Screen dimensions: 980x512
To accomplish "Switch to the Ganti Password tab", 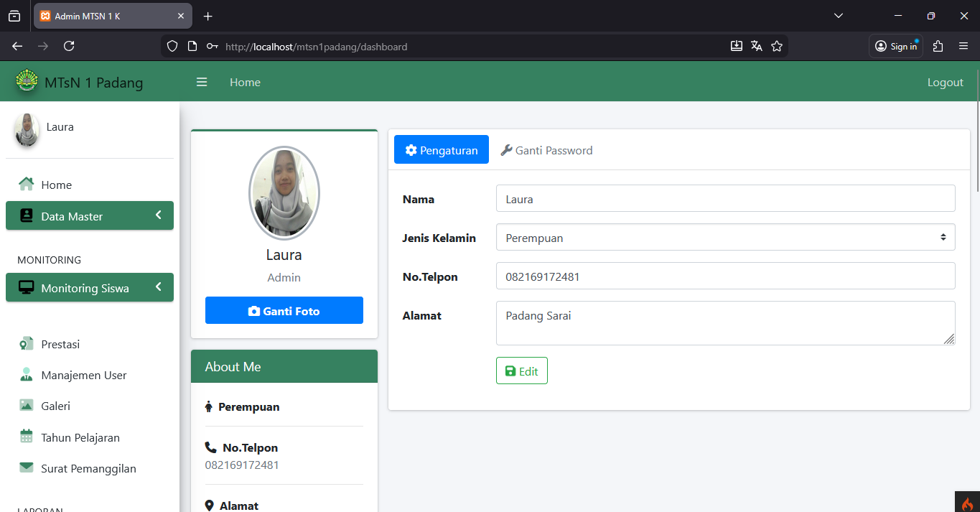I will 546,150.
